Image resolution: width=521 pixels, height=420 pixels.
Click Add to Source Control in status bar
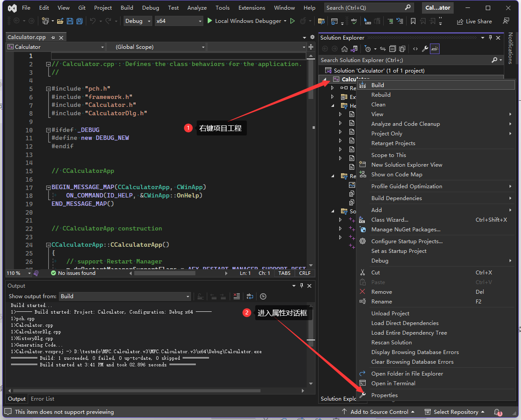(x=379, y=412)
